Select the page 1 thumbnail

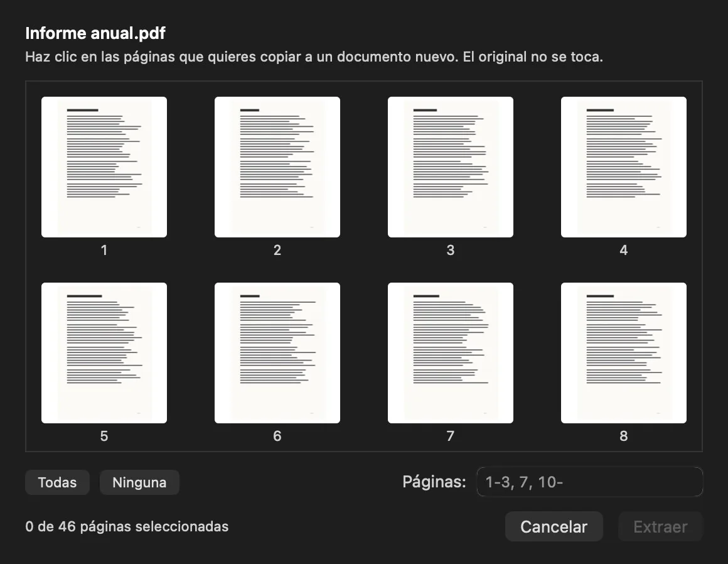pyautogui.click(x=104, y=167)
